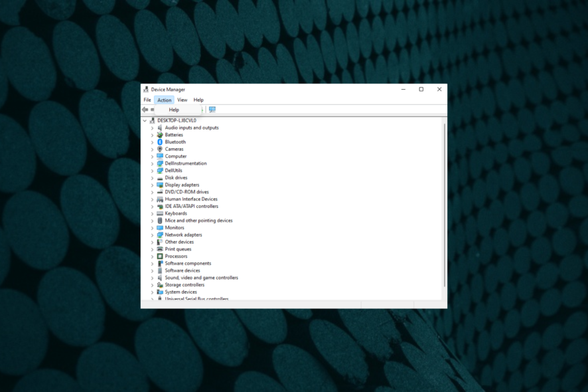Minimize the Device Manager window
This screenshot has width=588, height=392.
tap(403, 90)
